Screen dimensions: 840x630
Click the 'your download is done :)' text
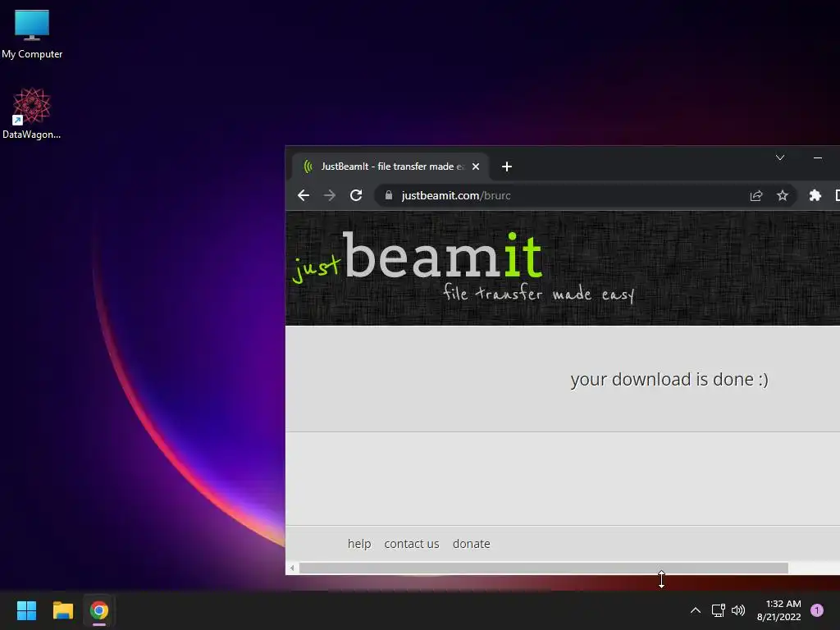669,380
